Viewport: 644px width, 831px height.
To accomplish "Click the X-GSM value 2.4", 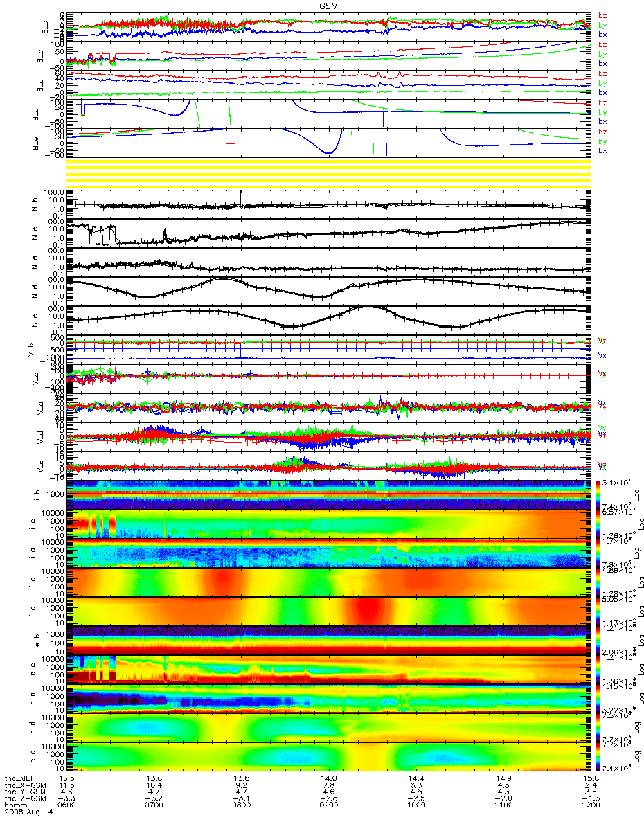I will 591,784.
